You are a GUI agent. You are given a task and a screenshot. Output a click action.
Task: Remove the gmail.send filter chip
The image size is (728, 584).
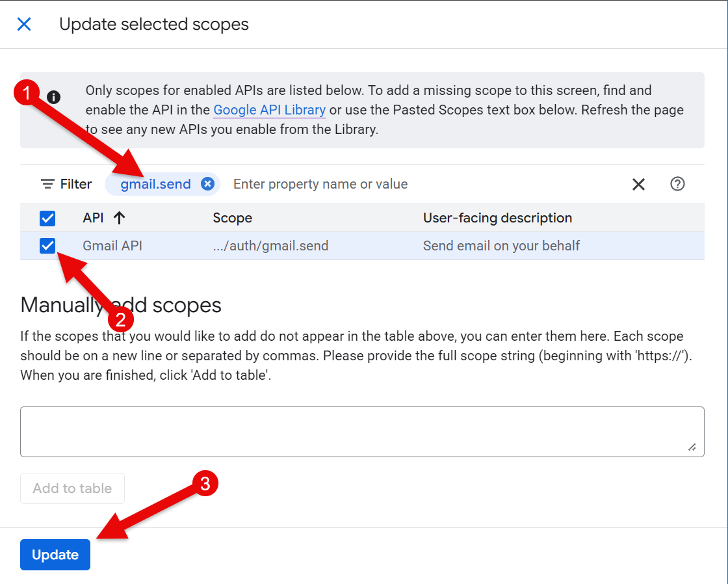tap(207, 184)
